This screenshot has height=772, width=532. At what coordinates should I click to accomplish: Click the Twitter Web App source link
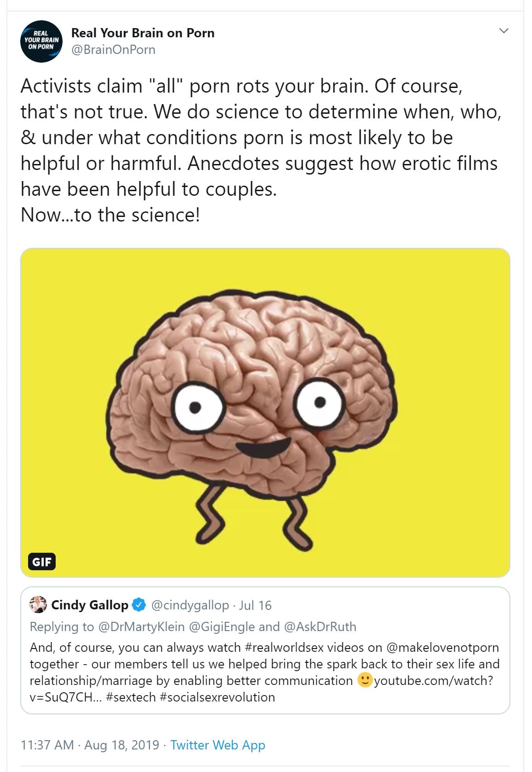tap(218, 745)
